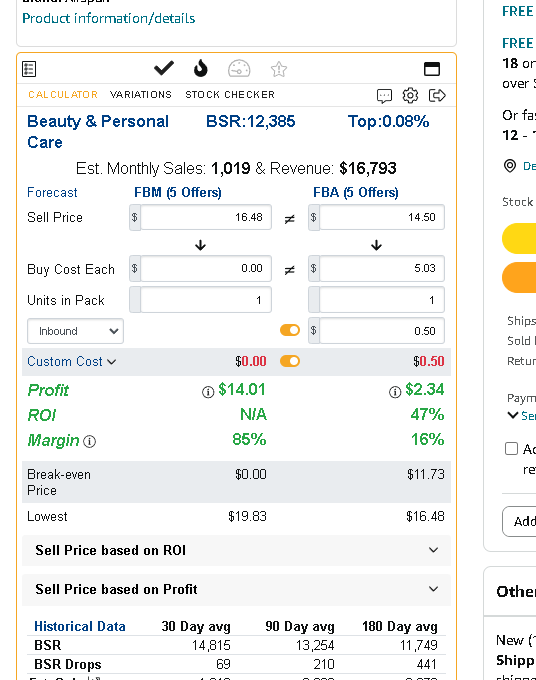Toggle the Inbound cost switch
The width and height of the screenshot is (536, 680).
coord(290,330)
